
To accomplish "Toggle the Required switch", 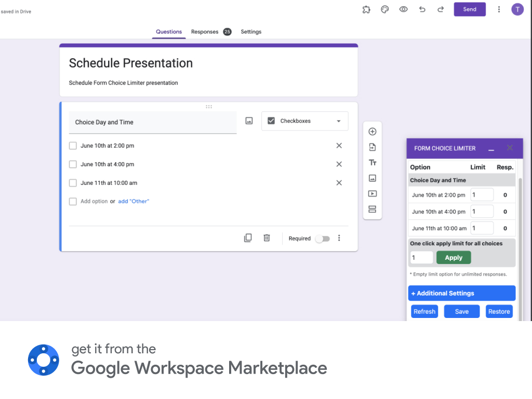I will click(323, 238).
